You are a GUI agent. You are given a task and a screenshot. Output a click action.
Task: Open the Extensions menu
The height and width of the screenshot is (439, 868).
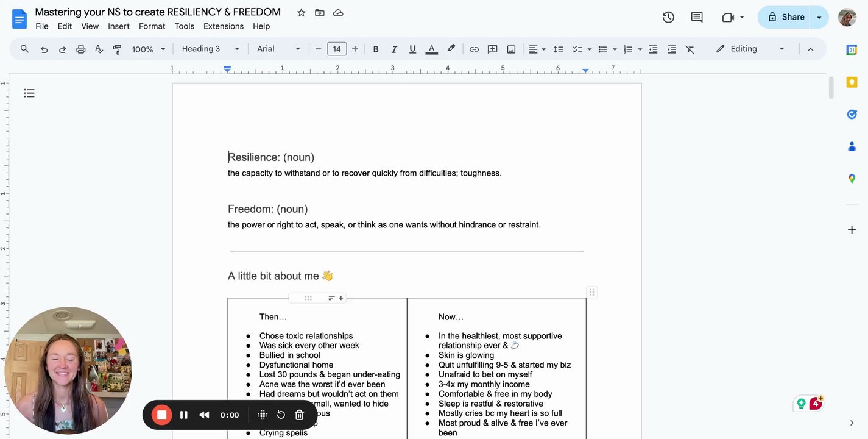tap(224, 26)
